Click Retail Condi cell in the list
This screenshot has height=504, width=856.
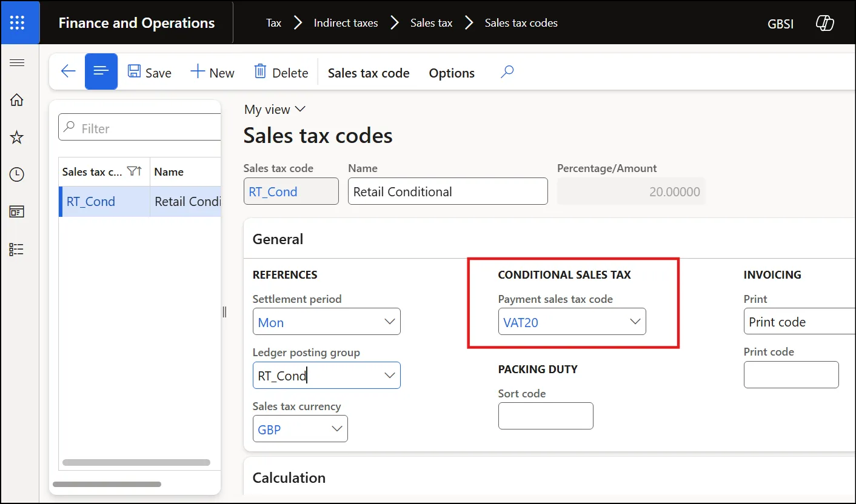pyautogui.click(x=186, y=202)
